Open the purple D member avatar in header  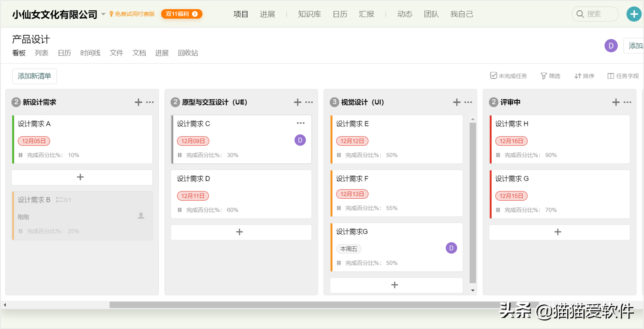(611, 46)
